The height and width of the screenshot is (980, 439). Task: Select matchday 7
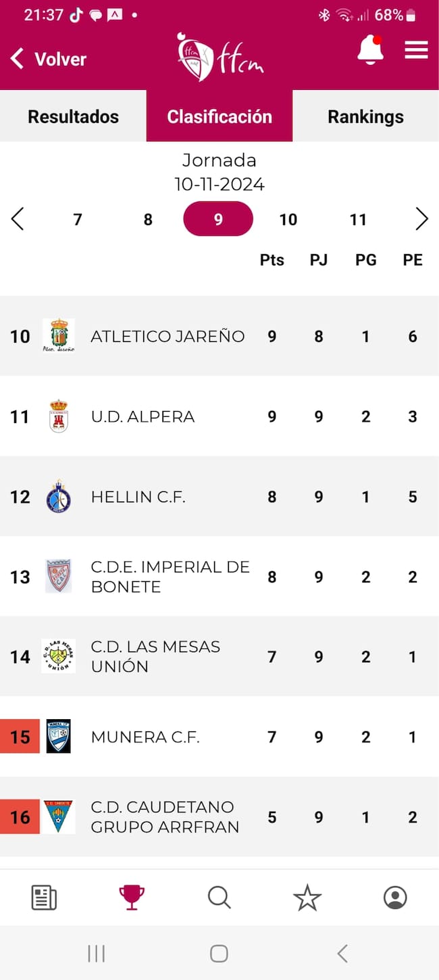pyautogui.click(x=78, y=220)
